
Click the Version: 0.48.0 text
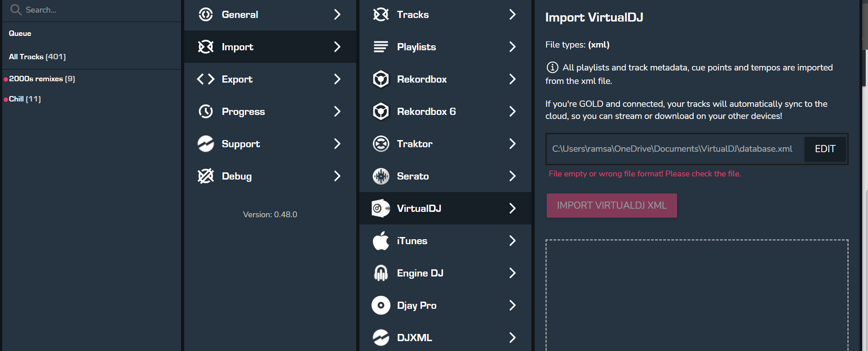pyautogui.click(x=270, y=215)
